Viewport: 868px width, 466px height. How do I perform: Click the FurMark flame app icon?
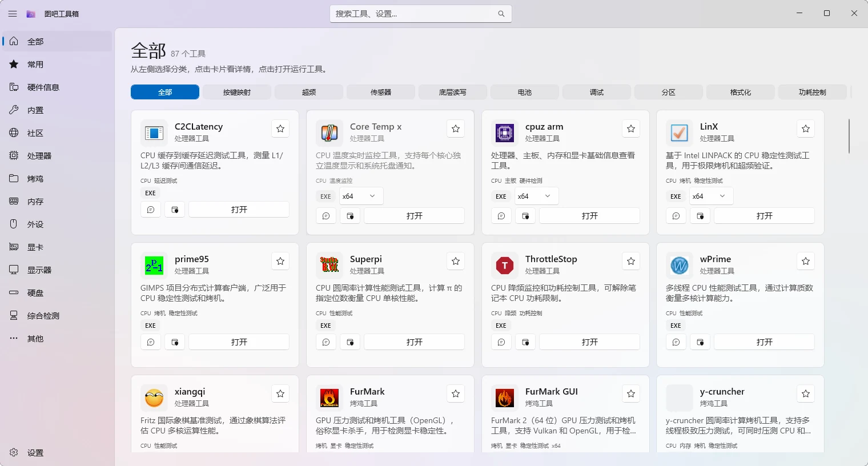pos(329,398)
